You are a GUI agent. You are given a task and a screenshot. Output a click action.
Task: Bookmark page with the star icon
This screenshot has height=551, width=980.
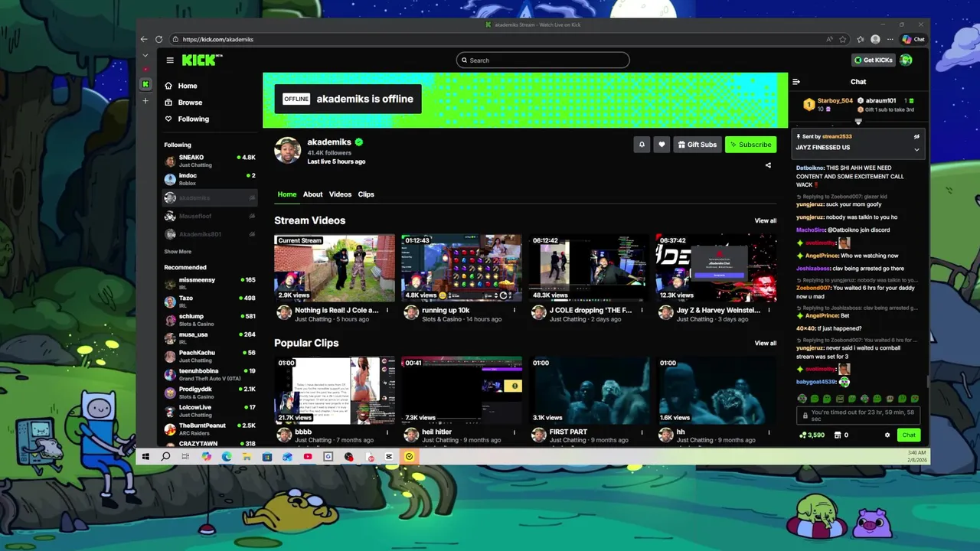pos(843,39)
